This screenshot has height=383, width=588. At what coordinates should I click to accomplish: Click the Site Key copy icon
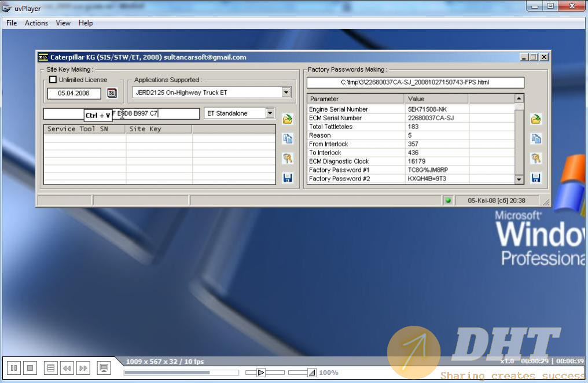(x=288, y=139)
